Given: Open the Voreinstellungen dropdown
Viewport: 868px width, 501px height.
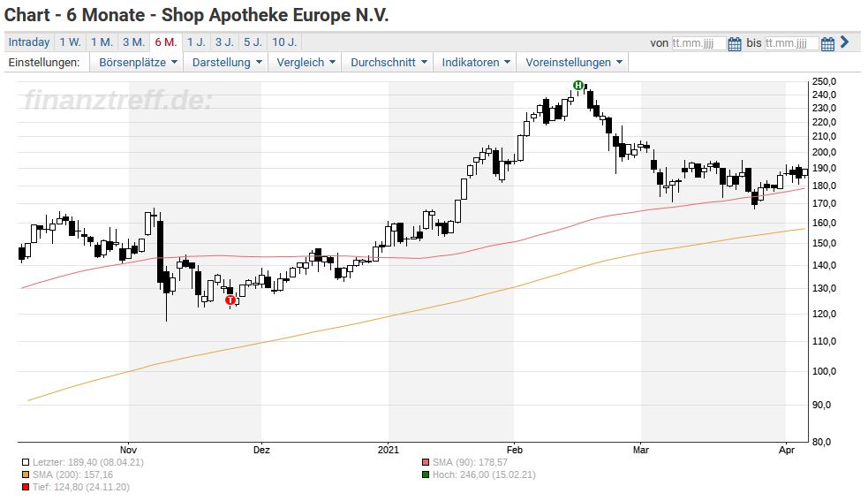Looking at the screenshot, I should click(x=573, y=62).
